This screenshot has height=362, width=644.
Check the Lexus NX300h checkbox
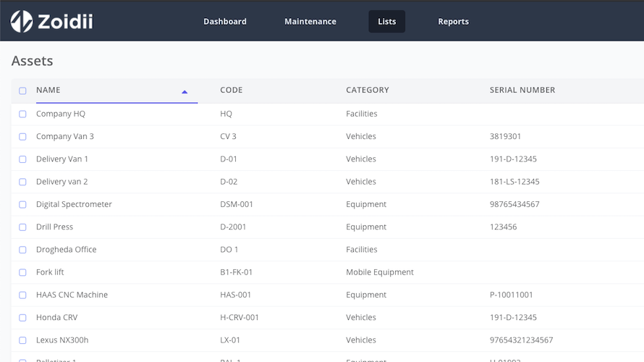click(x=22, y=340)
